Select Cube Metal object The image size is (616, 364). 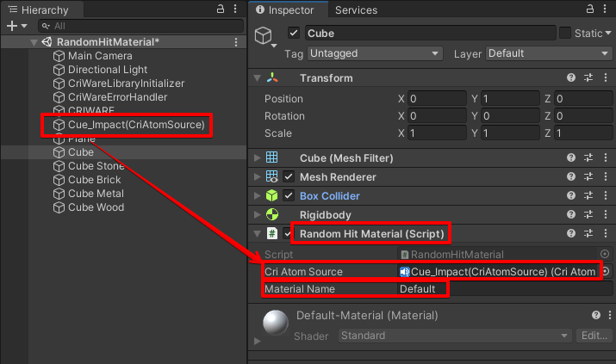coord(96,194)
